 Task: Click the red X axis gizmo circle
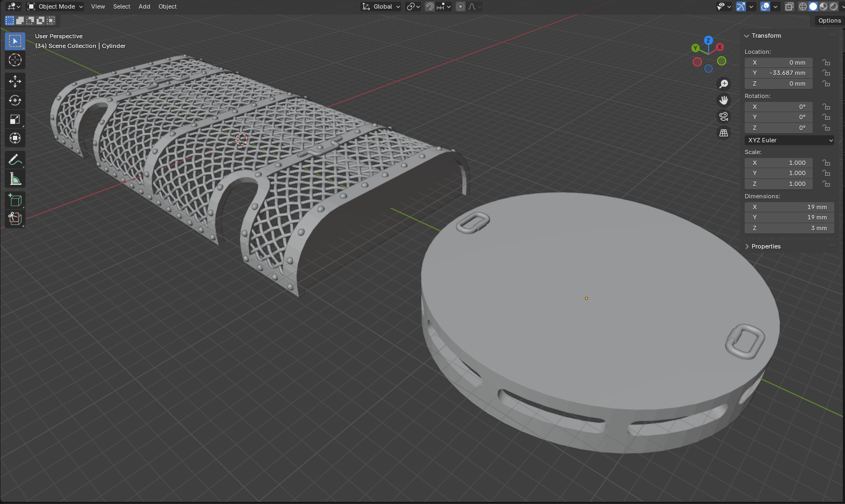click(x=719, y=47)
